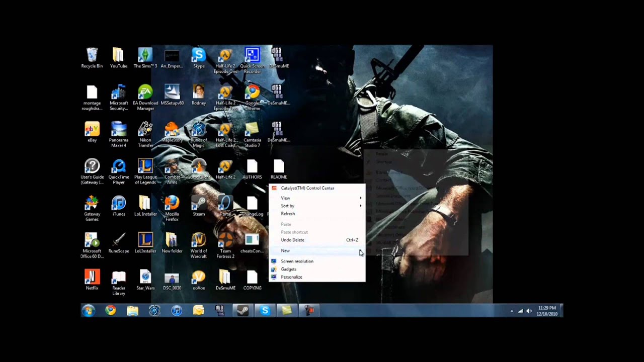Select the README file icon

(279, 169)
